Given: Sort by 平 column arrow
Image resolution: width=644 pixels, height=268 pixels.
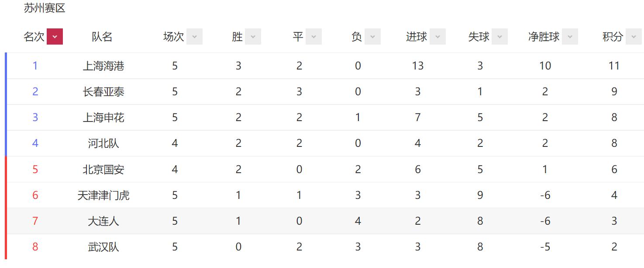Looking at the screenshot, I should click(313, 37).
